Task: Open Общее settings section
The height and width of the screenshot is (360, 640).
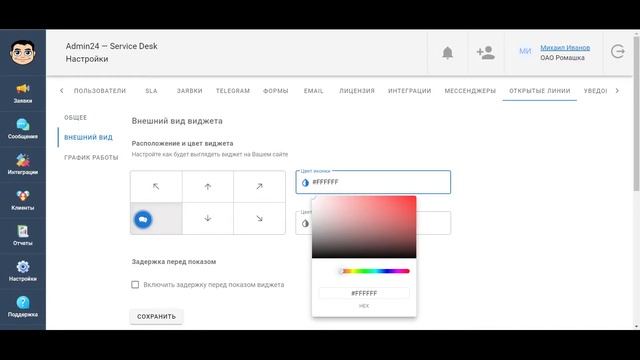Action: click(76, 118)
